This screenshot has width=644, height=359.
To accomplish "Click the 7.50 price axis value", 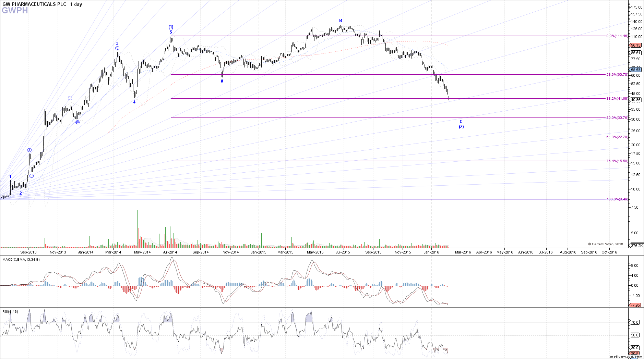I will point(634,208).
